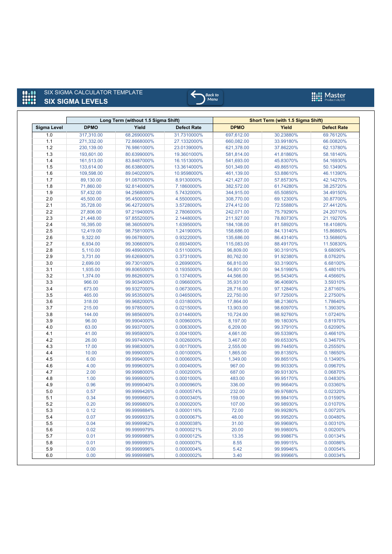Select short term yield 99.97680%
The width and height of the screenshot is (392, 554).
pos(286,391)
